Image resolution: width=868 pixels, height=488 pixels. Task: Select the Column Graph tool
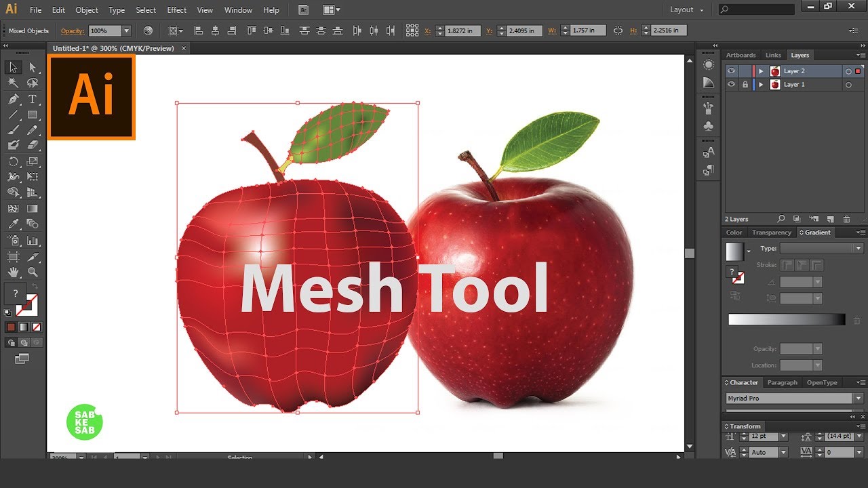[x=33, y=241]
